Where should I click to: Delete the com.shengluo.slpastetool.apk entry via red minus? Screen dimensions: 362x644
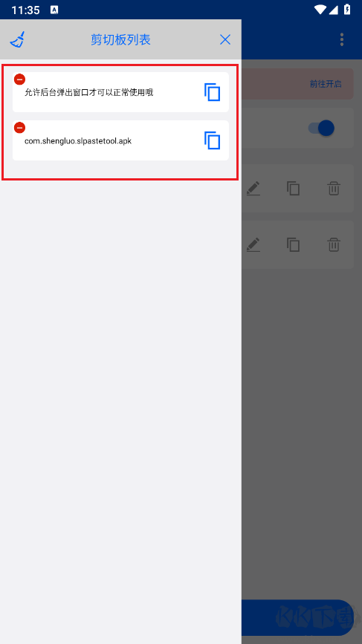20,128
